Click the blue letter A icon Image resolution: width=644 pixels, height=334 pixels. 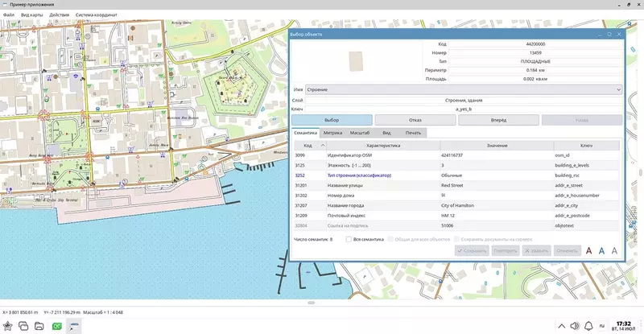601,250
